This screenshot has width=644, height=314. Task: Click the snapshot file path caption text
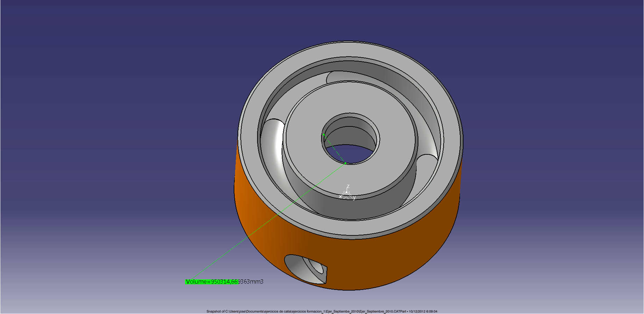pyautogui.click(x=322, y=311)
